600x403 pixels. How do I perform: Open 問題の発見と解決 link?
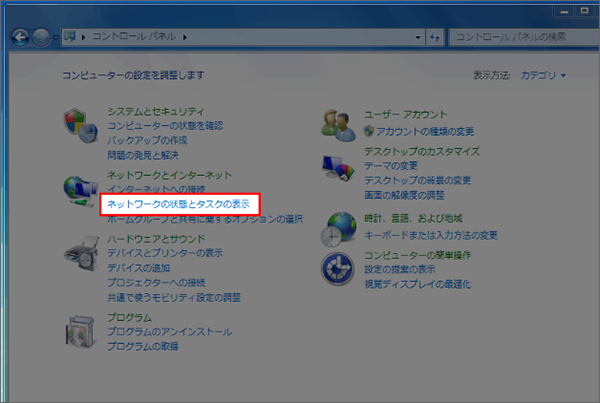coord(143,155)
